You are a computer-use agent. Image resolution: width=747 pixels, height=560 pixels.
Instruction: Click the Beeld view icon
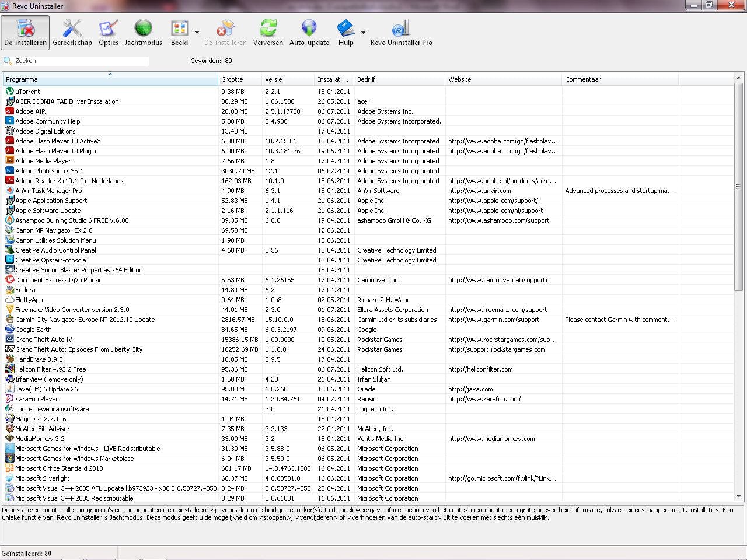coord(179,28)
